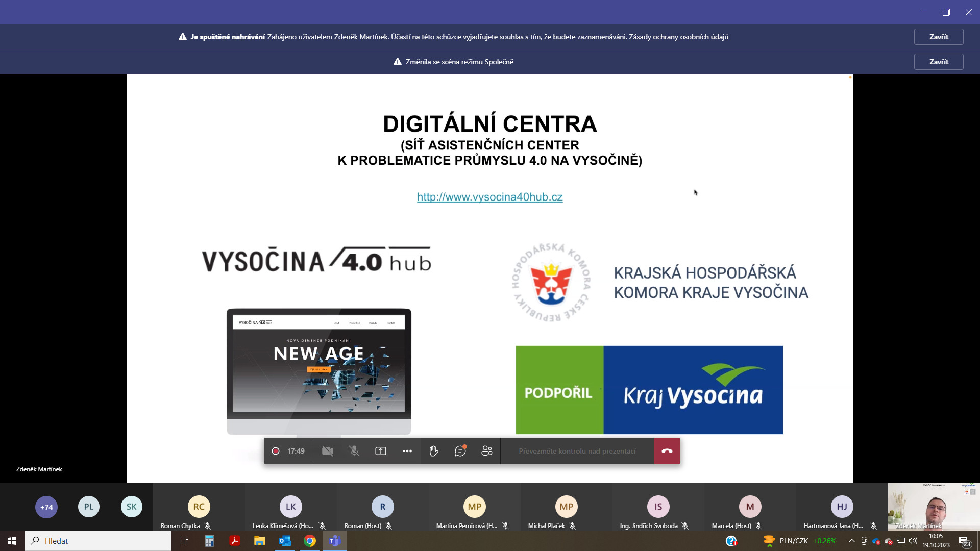Open Zdeněk Martínek's video thumbnail
The image size is (980, 551).
[x=934, y=507]
